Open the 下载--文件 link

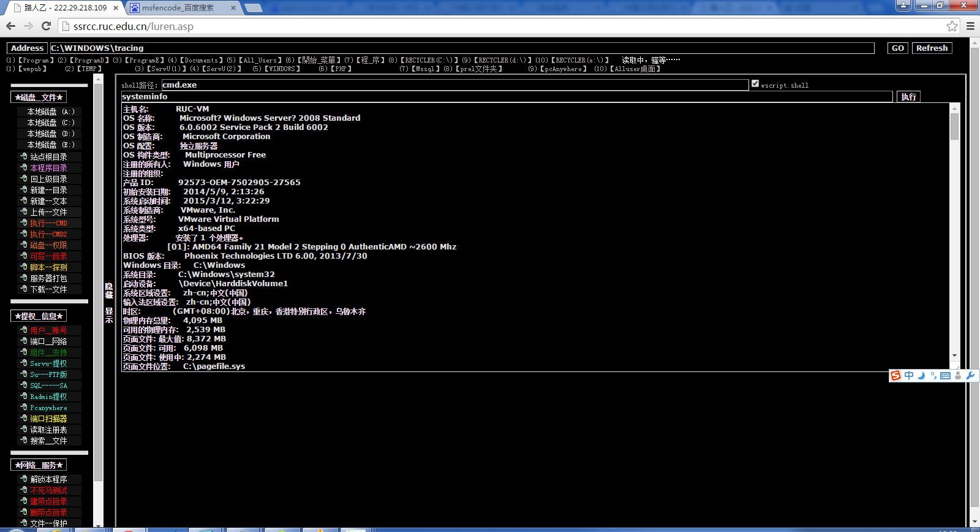point(48,289)
